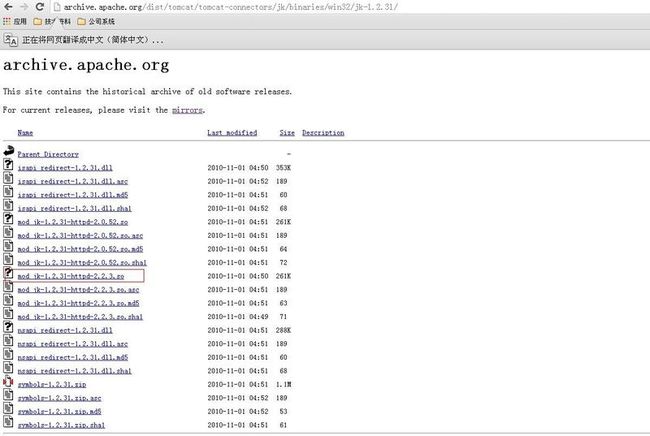Click the file icon beside isapi_redirect-1.2.31.dll
The height and width of the screenshot is (436, 650).
(8, 164)
